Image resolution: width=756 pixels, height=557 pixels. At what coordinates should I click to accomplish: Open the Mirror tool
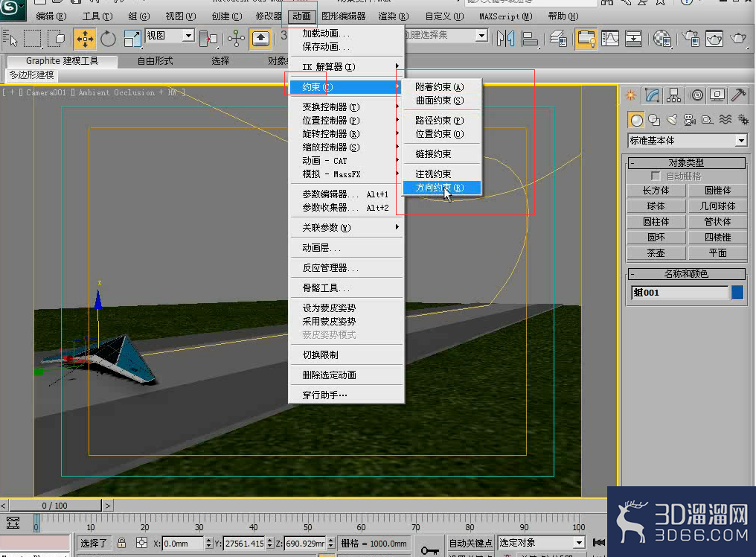click(x=504, y=39)
